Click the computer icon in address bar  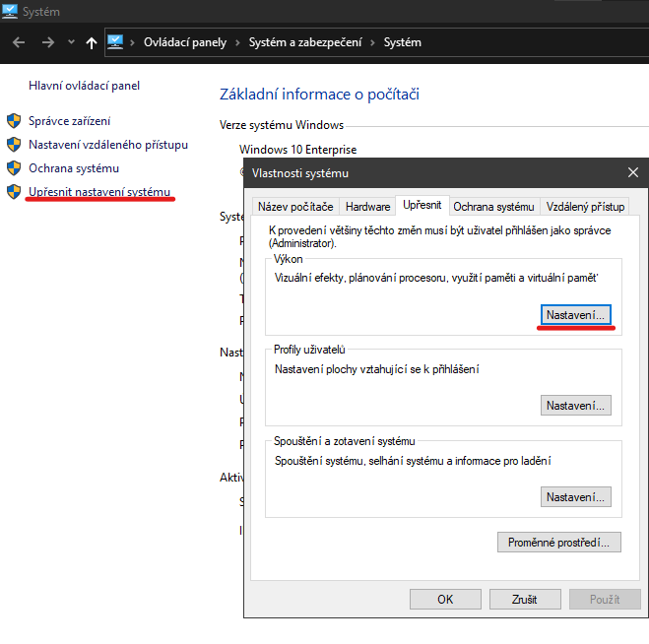click(x=116, y=42)
